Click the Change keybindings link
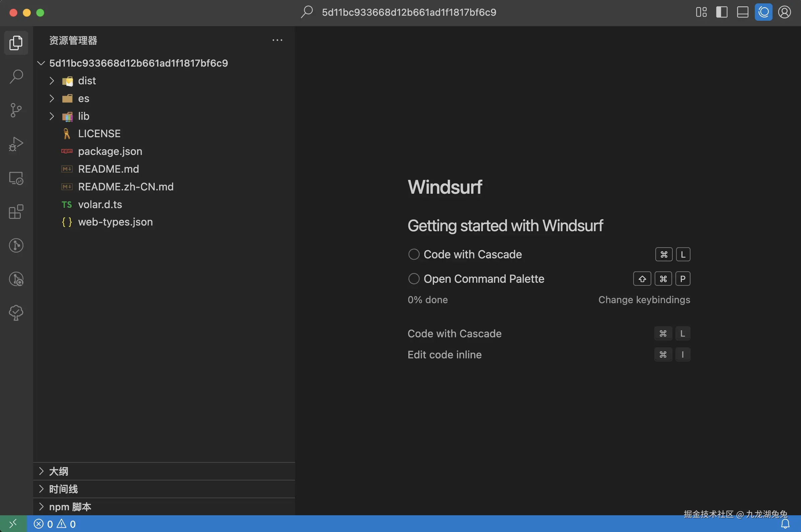Viewport: 801px width, 532px height. coord(644,299)
